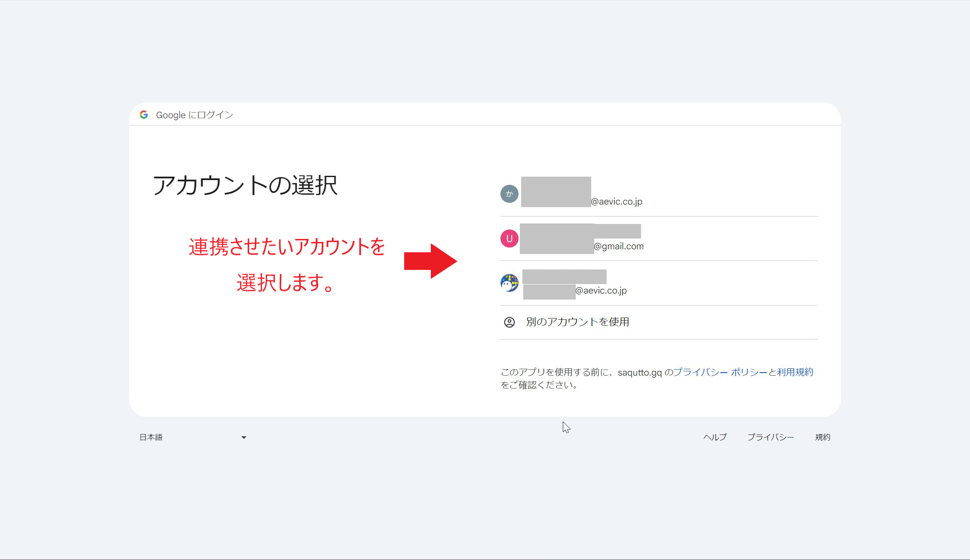Screen dimensions: 970x560
Task: Click the ヘルプ footer link
Action: pyautogui.click(x=715, y=437)
